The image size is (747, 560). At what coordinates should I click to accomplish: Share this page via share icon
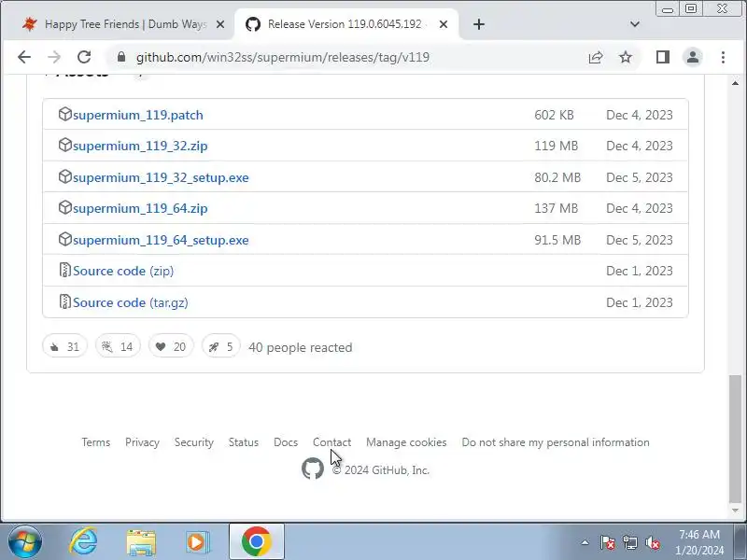(x=596, y=57)
